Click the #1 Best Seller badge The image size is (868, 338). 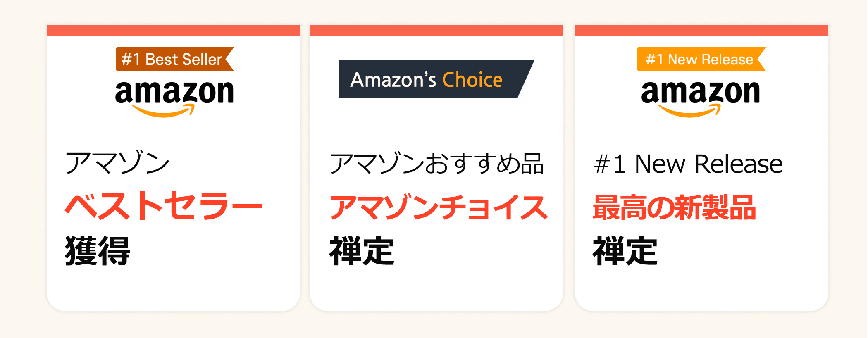point(174,59)
